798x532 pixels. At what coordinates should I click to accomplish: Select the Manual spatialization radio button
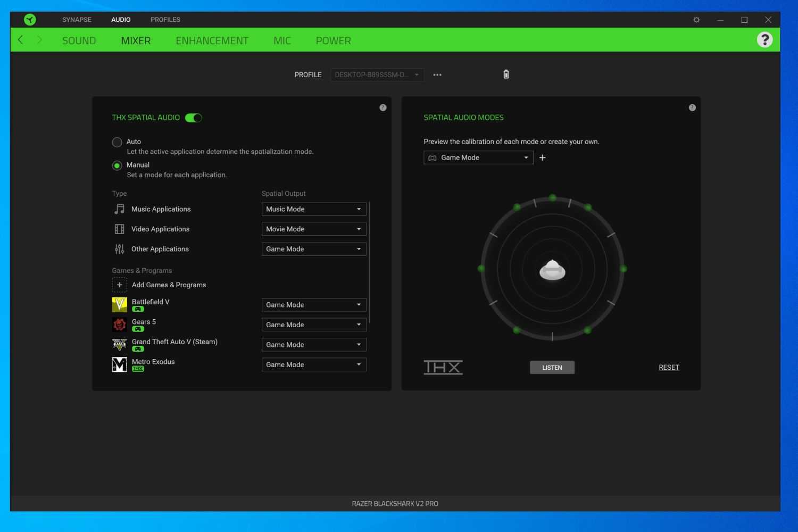[x=117, y=165]
